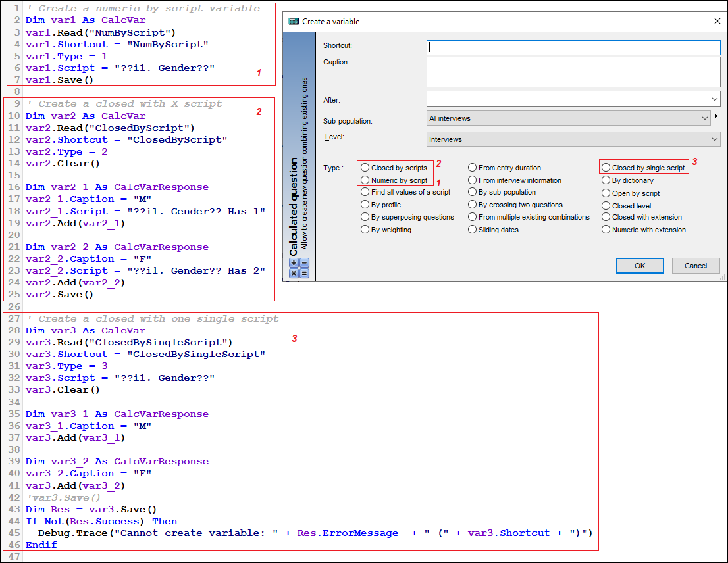Click comment 'Create a closed with X script'
Image resolution: width=728 pixels, height=563 pixels.
pyautogui.click(x=125, y=103)
